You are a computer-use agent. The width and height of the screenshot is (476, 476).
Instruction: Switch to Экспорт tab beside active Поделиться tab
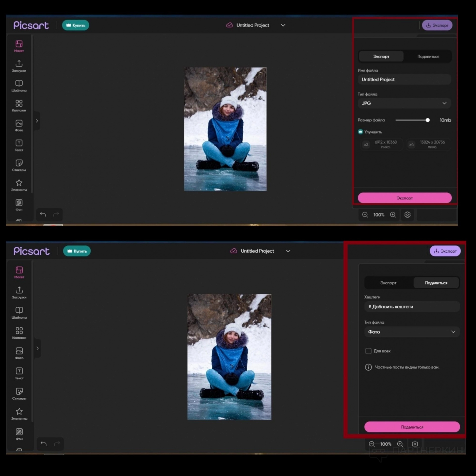point(388,283)
